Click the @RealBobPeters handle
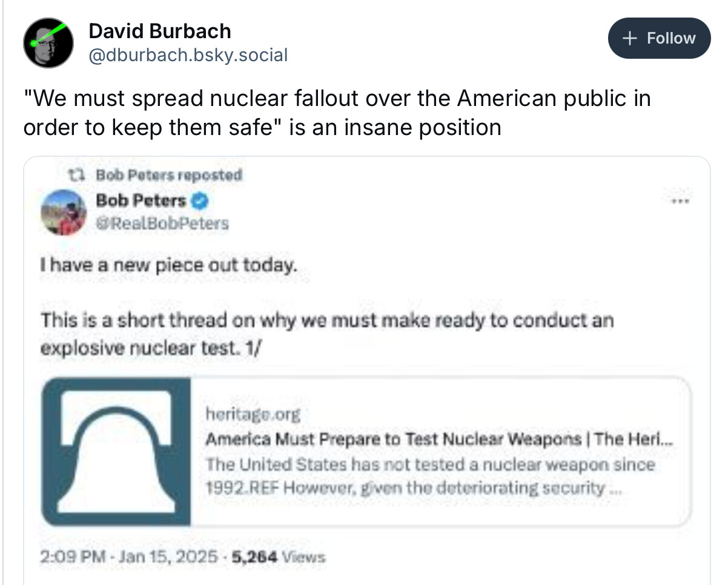Image resolution: width=728 pixels, height=585 pixels. 162,223
